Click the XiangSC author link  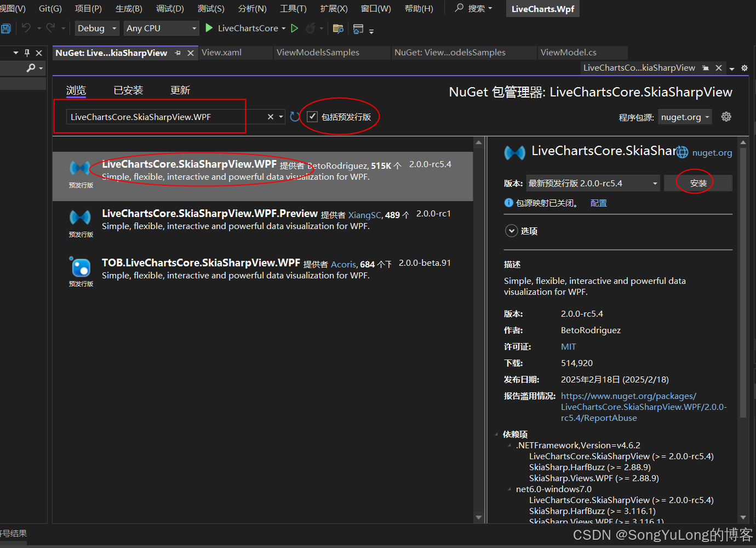click(364, 215)
